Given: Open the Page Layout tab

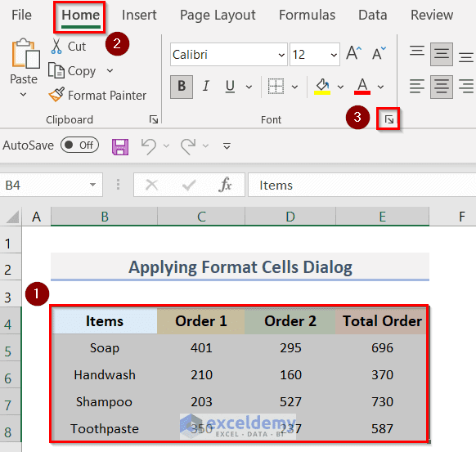Looking at the screenshot, I should click(218, 15).
